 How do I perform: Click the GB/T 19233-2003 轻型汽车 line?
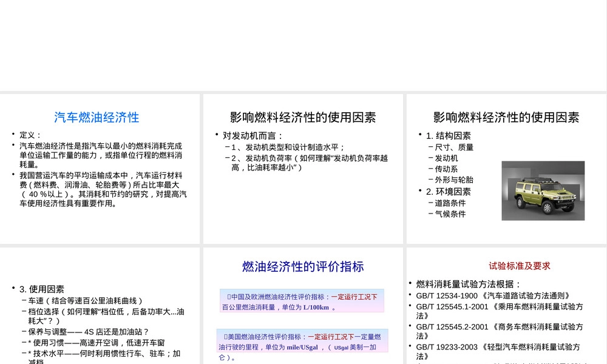tap(498, 351)
